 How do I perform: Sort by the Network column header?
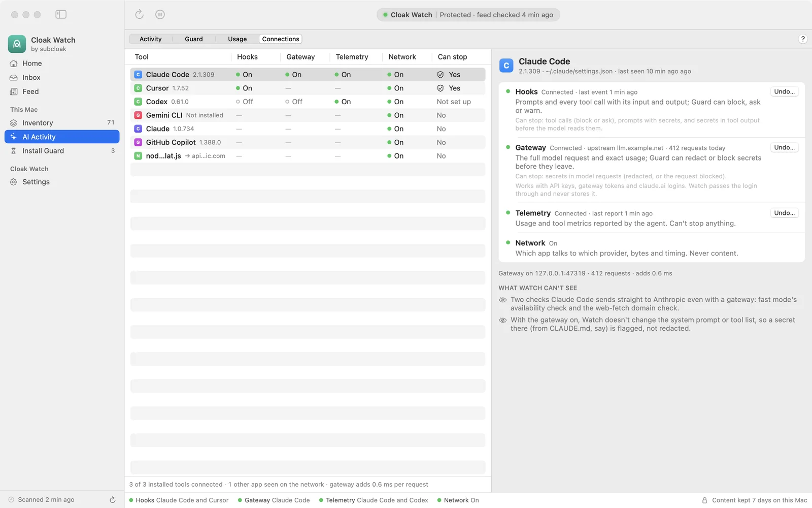click(x=402, y=57)
